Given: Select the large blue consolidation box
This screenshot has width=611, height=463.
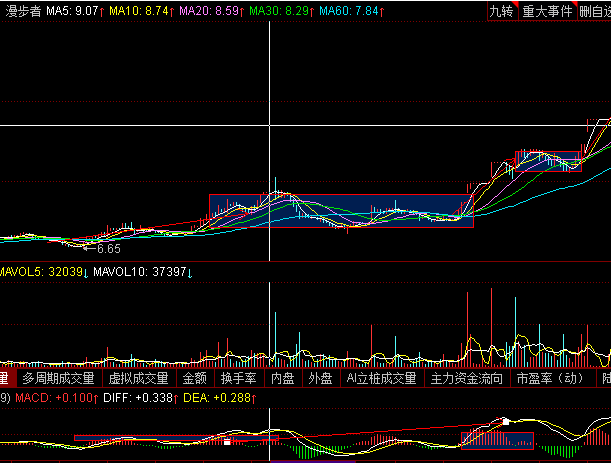Looking at the screenshot, I should coord(340,211).
